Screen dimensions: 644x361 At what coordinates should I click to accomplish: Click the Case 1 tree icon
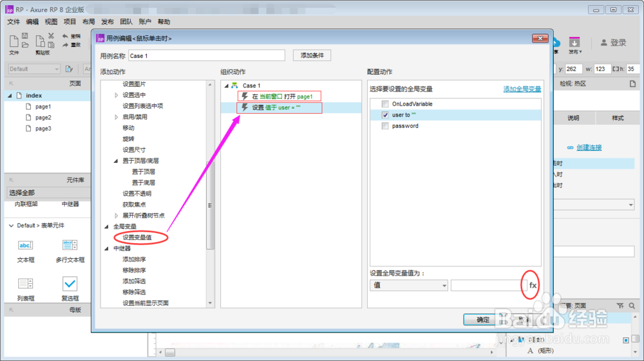pyautogui.click(x=234, y=86)
